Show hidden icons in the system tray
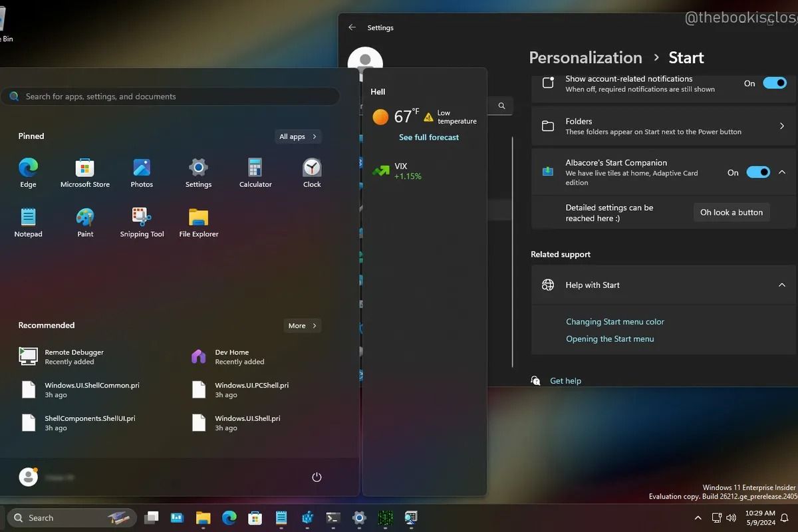The height and width of the screenshot is (532, 798). [698, 517]
